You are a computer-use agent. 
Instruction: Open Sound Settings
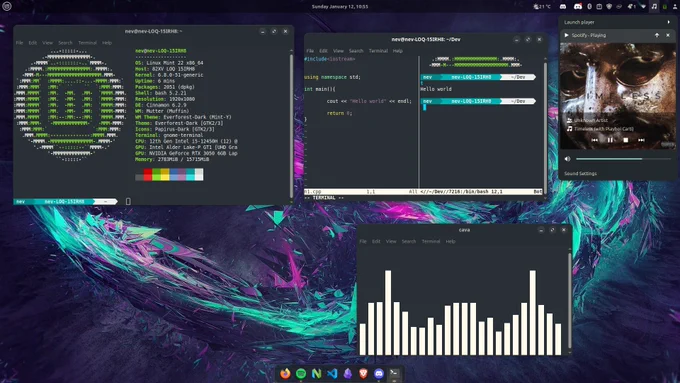(x=580, y=173)
